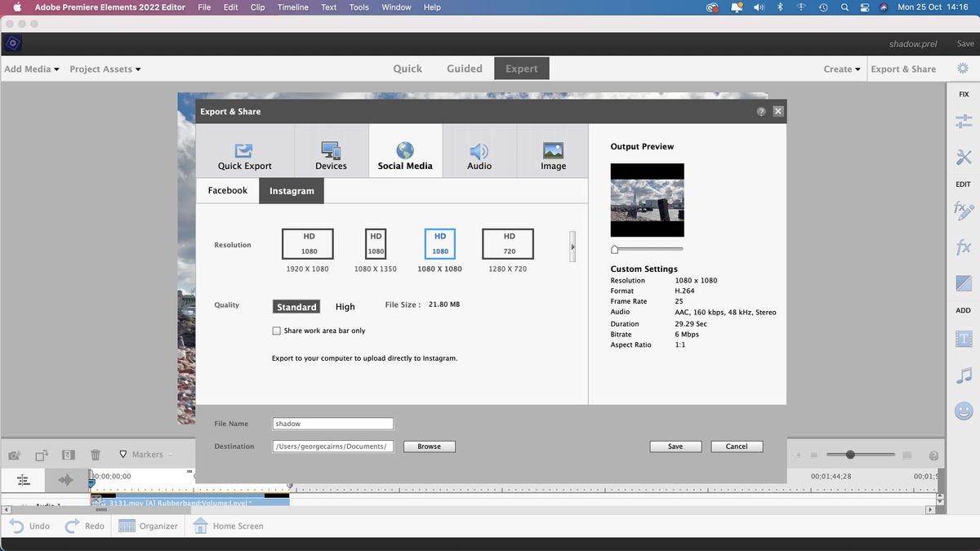Click the track layout icon left of timeline
Screen dimensions: 980x551
(23, 480)
